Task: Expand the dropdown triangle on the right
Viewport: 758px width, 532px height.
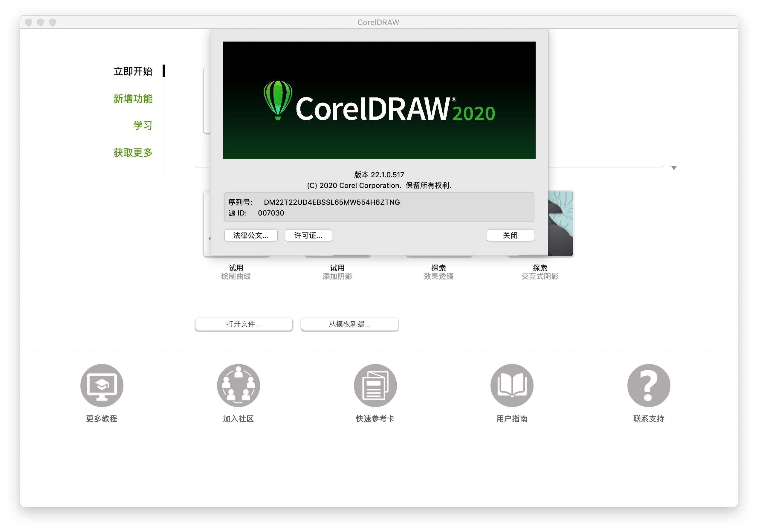Action: [x=674, y=168]
